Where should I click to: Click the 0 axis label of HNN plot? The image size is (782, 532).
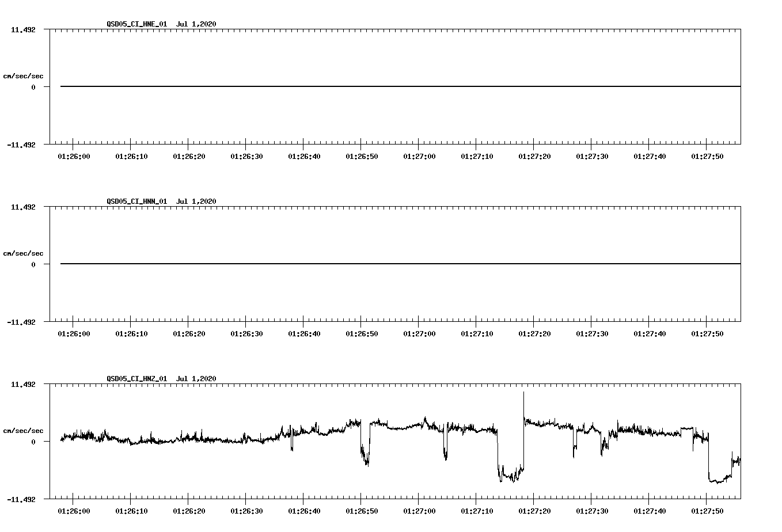pos(33,264)
